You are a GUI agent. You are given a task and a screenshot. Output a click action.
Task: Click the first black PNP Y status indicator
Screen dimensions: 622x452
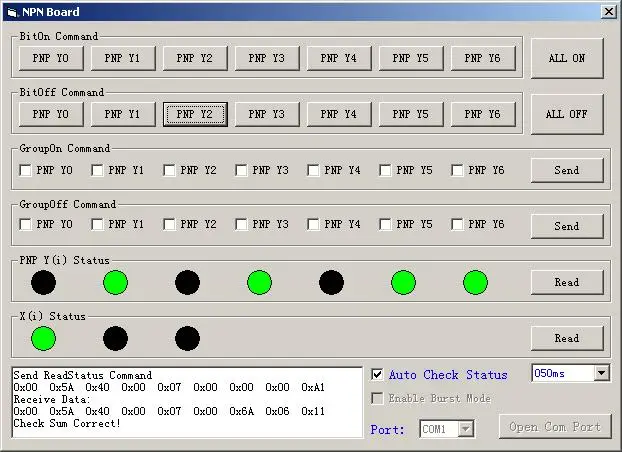[x=43, y=282]
